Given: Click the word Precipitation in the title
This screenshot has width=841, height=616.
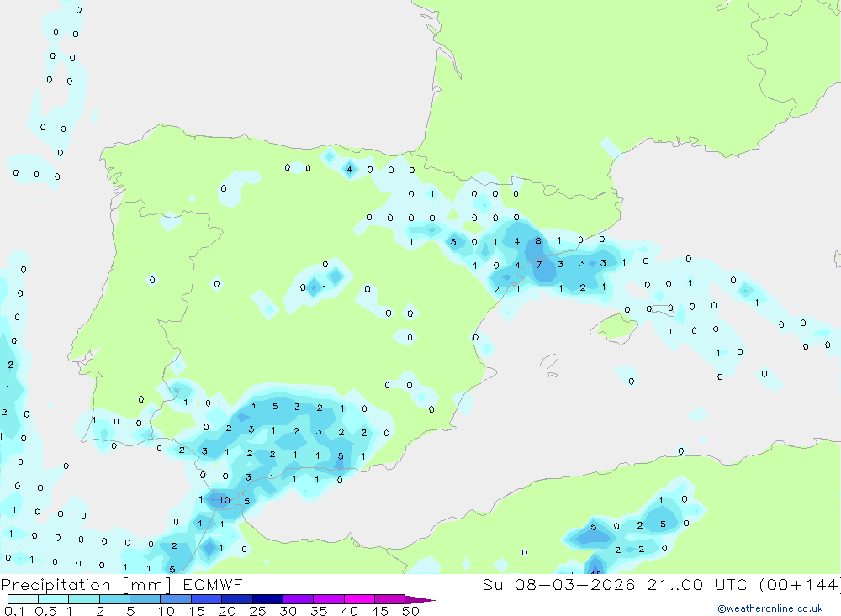Looking at the screenshot, I should (x=56, y=584).
